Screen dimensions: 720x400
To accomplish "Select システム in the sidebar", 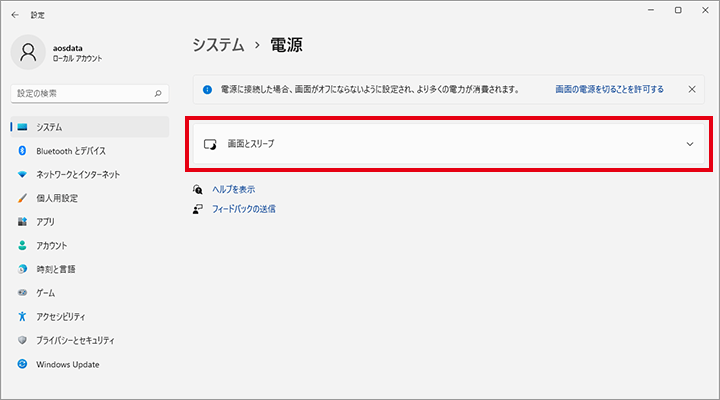I will click(49, 127).
